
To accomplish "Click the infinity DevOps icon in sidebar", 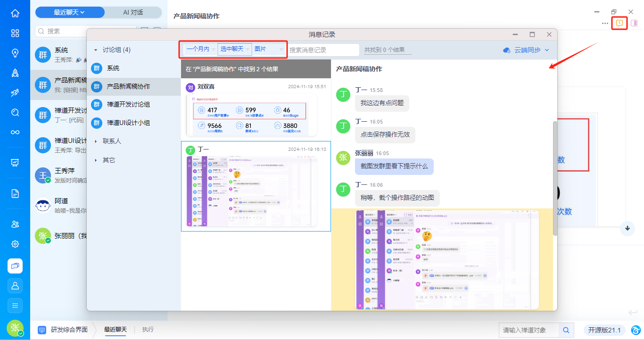I will coord(15,132).
